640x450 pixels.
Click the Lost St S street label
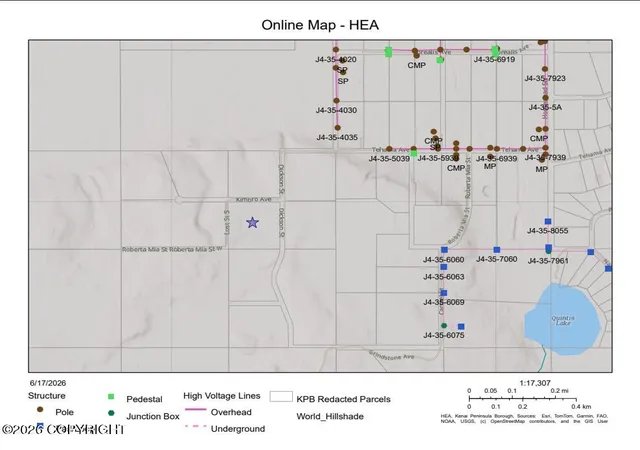click(227, 222)
